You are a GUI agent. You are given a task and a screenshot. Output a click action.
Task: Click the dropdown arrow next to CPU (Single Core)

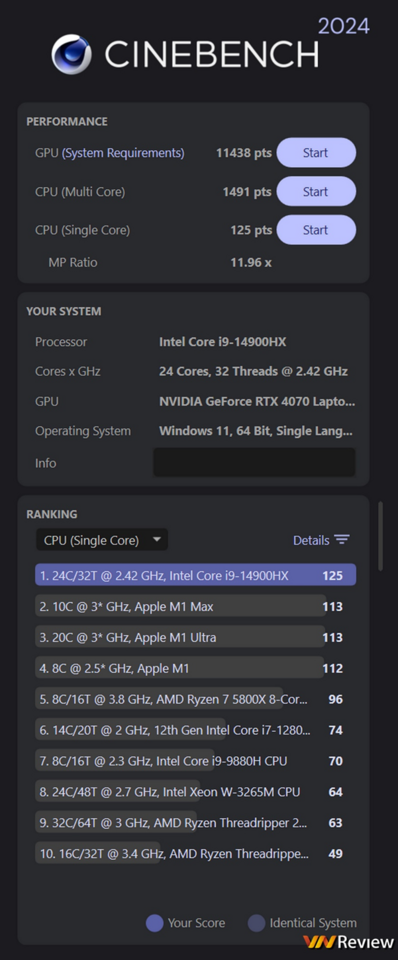156,540
